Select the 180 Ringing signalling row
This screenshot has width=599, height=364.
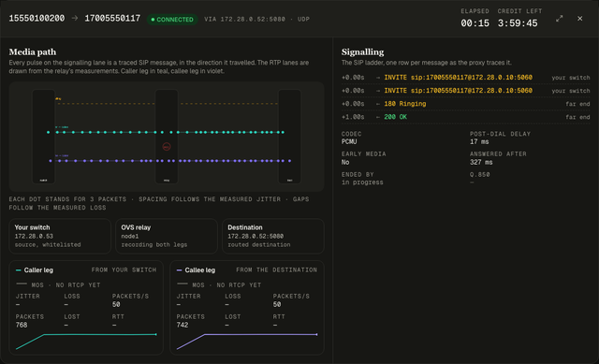tap(465, 104)
